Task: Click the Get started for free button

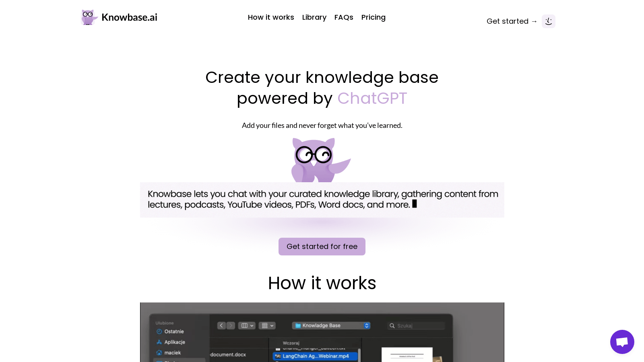Action: click(x=322, y=247)
